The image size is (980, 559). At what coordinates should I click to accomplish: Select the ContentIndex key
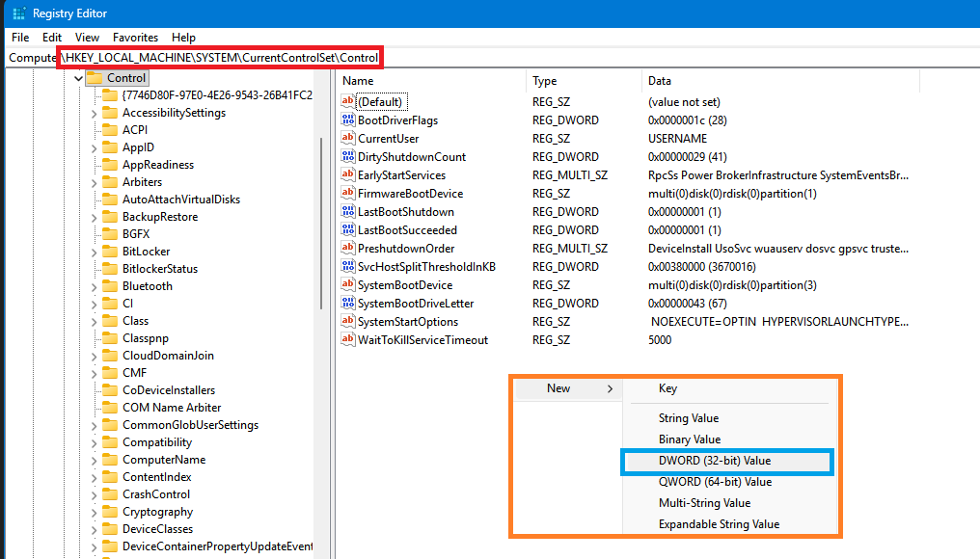[157, 476]
